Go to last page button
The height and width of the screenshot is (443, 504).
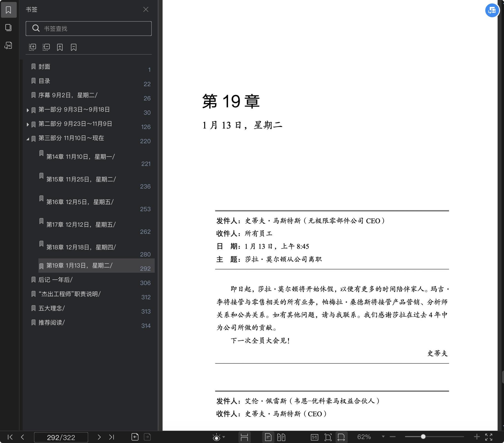tap(111, 437)
